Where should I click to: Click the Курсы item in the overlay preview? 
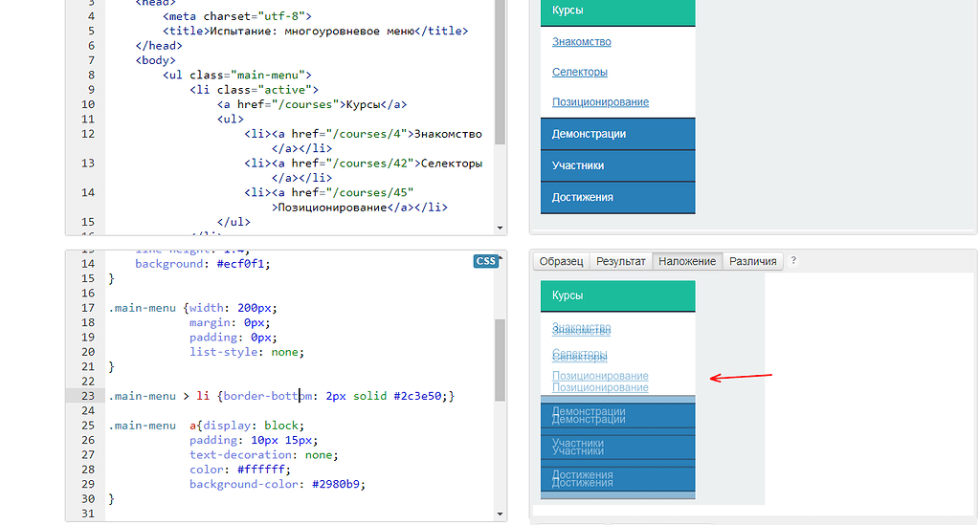[617, 295]
